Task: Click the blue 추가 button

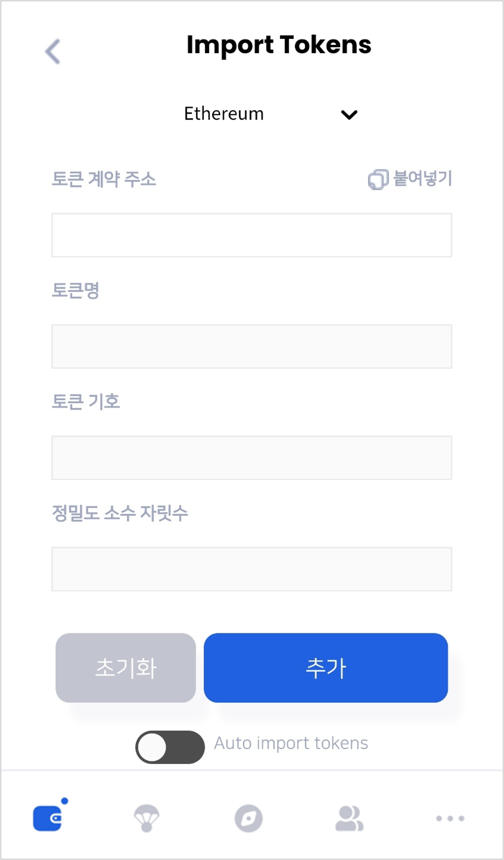Action: [x=326, y=668]
